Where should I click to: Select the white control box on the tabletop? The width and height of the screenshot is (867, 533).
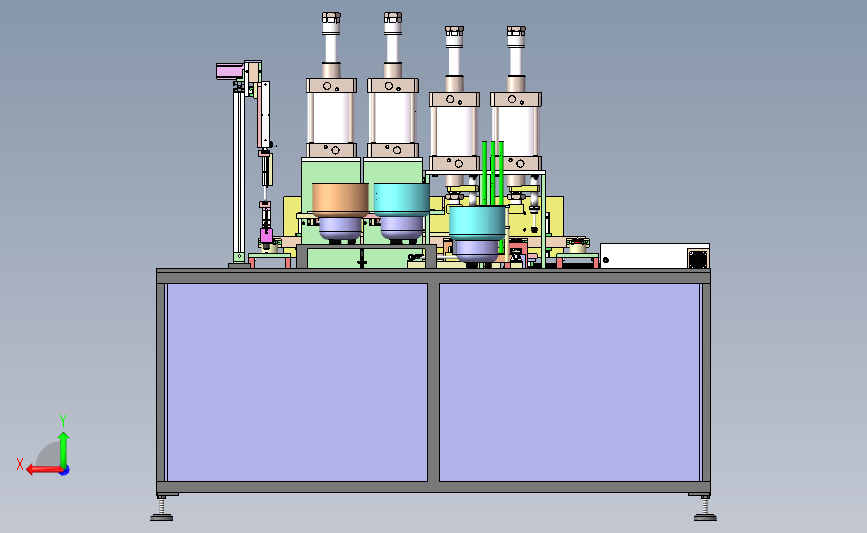[x=655, y=256]
